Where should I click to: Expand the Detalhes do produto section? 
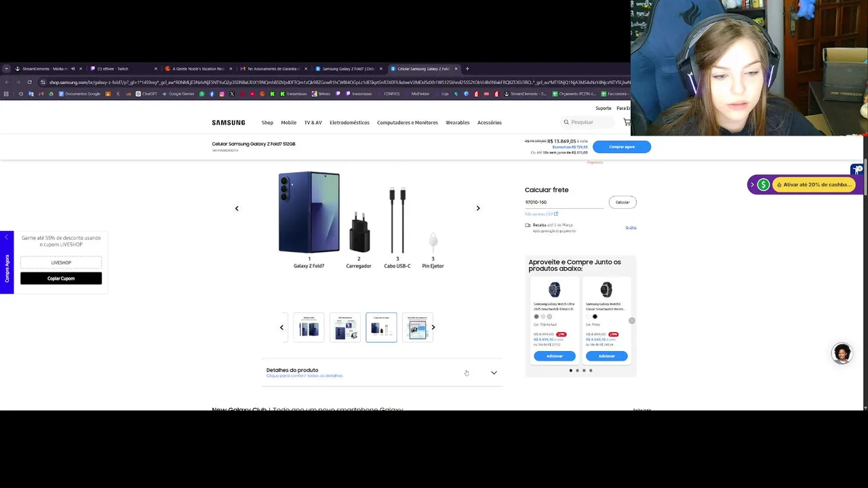[382, 372]
